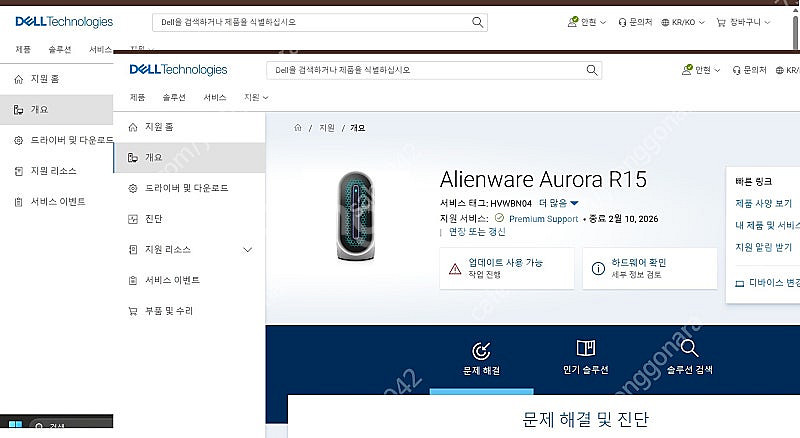Select 개요 in the front sidebar
This screenshot has width=800, height=438.
[189, 157]
